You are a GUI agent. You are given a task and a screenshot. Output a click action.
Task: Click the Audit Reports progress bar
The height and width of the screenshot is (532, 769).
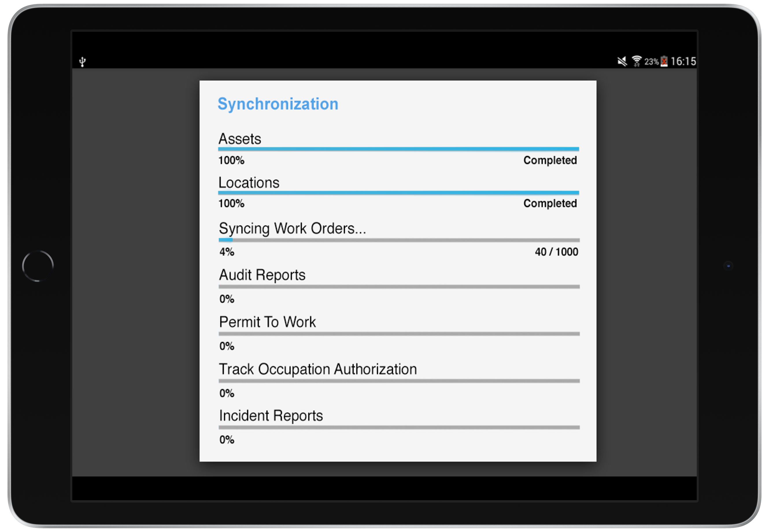click(x=399, y=287)
